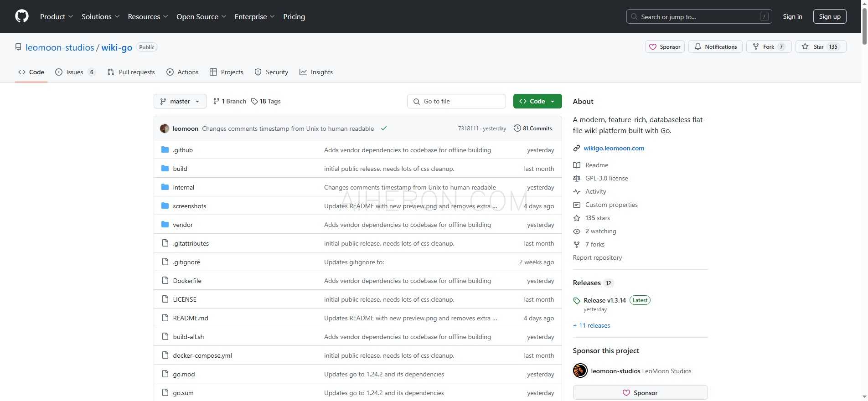Click the leomoon-studios sponsor avatar

(580, 370)
